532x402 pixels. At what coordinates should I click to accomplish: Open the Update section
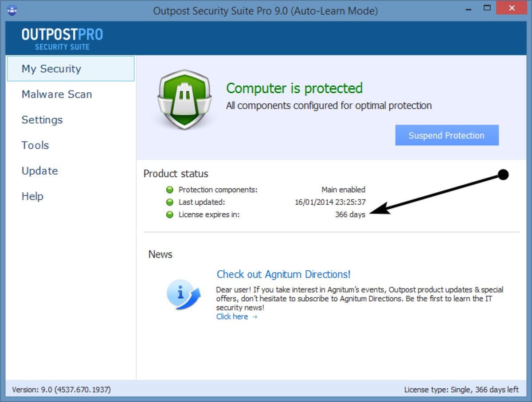[39, 171]
